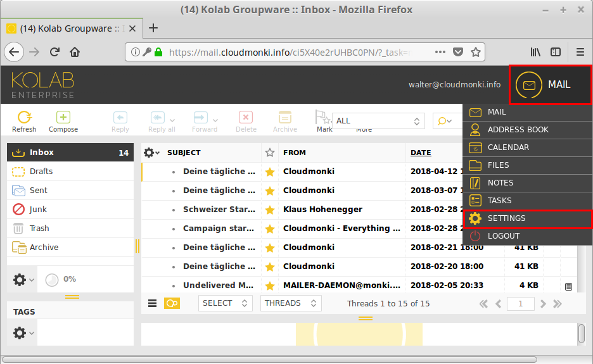593x364 pixels.
Task: Toggle star on 2018-02-20 Cloudmonki message
Action: [x=270, y=267]
